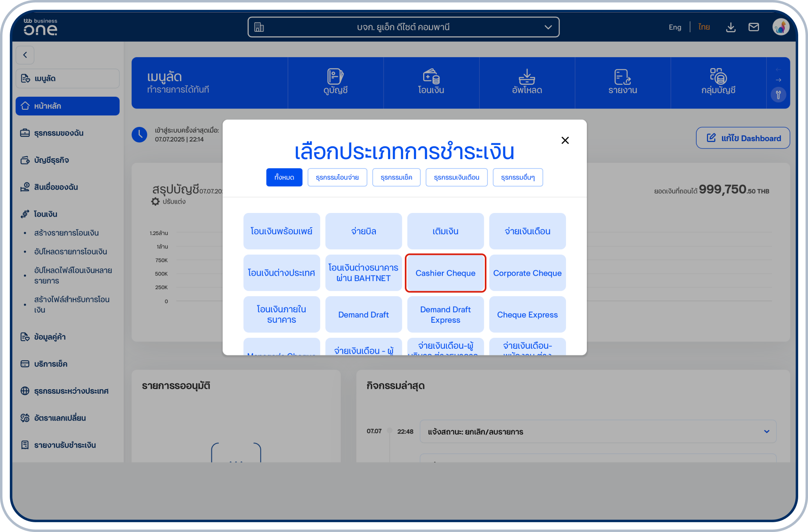Select the ธุรกรรมเช็ค filter tab
The image size is (808, 532).
pos(396,177)
